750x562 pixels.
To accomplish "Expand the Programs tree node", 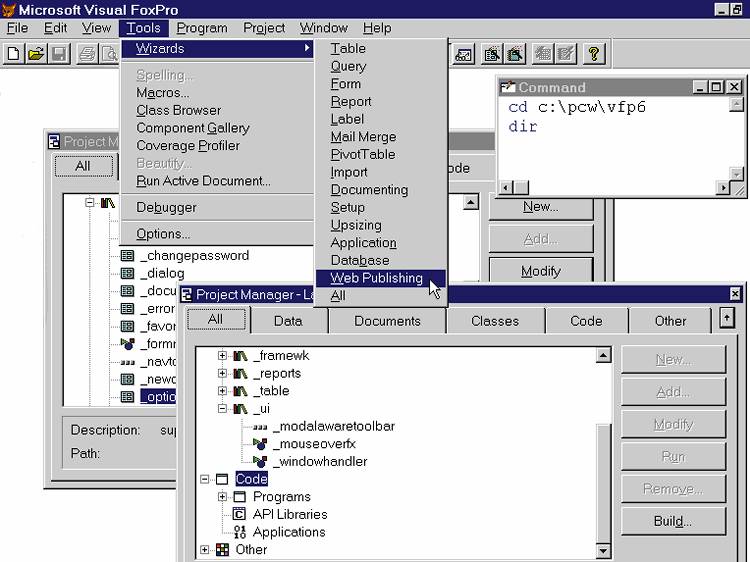I will (222, 497).
